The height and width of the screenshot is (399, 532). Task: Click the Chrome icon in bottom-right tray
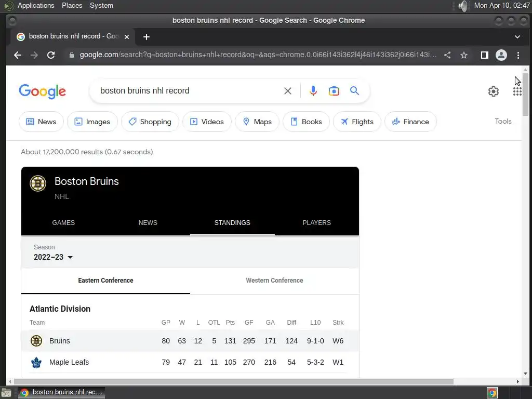[492, 393]
